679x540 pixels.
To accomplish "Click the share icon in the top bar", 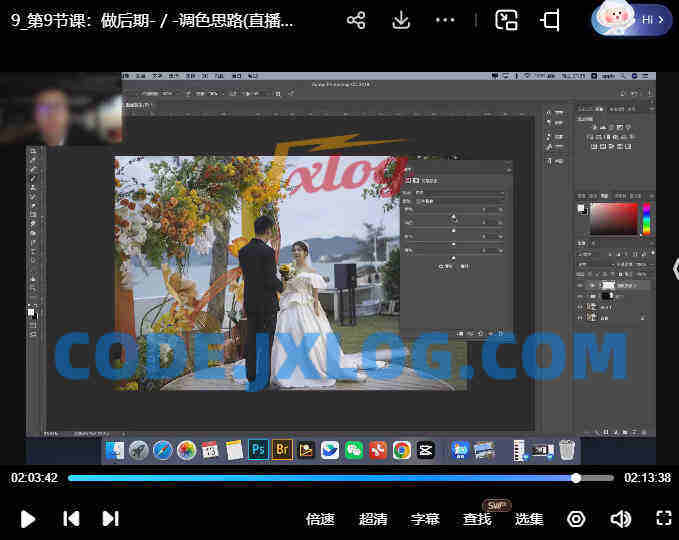I will point(356,20).
